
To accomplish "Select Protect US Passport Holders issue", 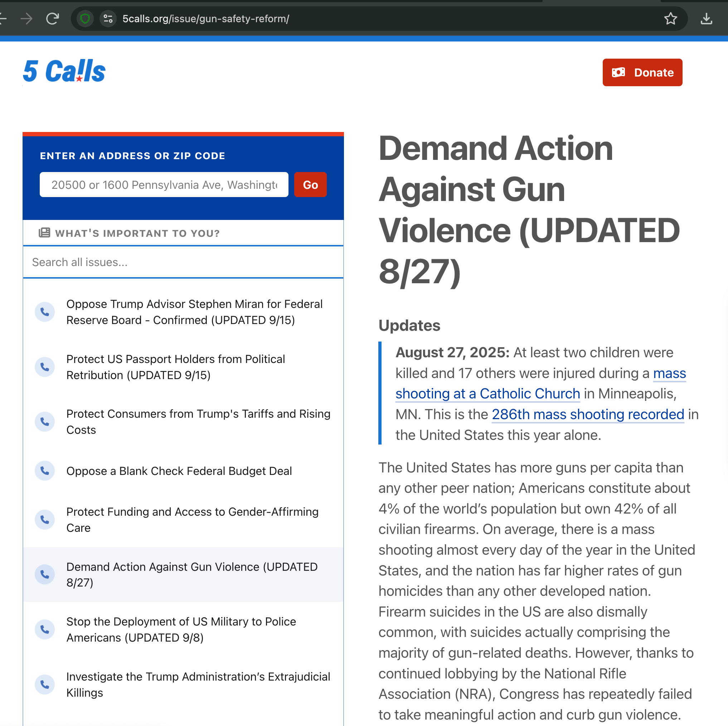I will (x=176, y=367).
